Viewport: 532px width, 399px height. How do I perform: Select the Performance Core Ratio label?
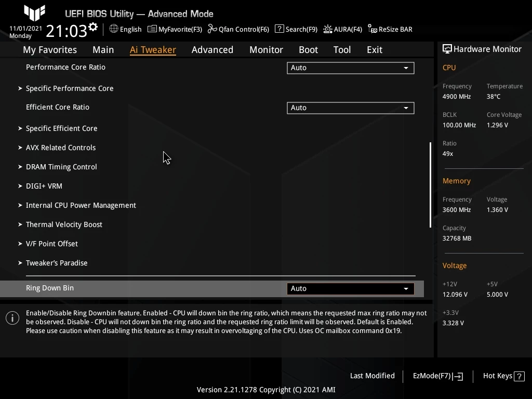(65, 67)
